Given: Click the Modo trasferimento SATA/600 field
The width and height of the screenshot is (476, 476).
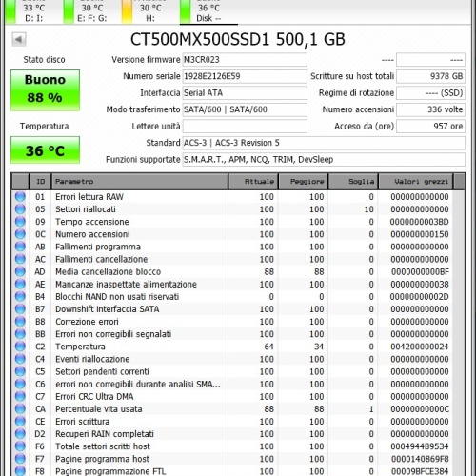Looking at the screenshot, I should [x=245, y=109].
